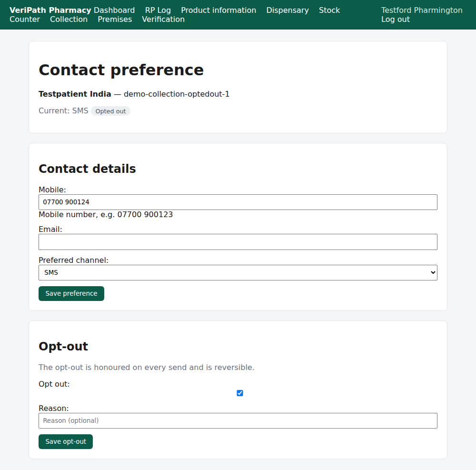The height and width of the screenshot is (470, 476).
Task: Click into the empty Email field
Action: point(238,242)
